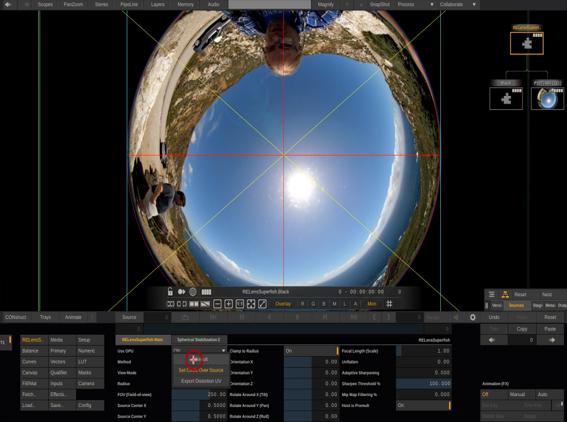Viewport: 567px width, 422px height.
Task: Toggle the A alpha channel view
Action: pyautogui.click(x=355, y=304)
